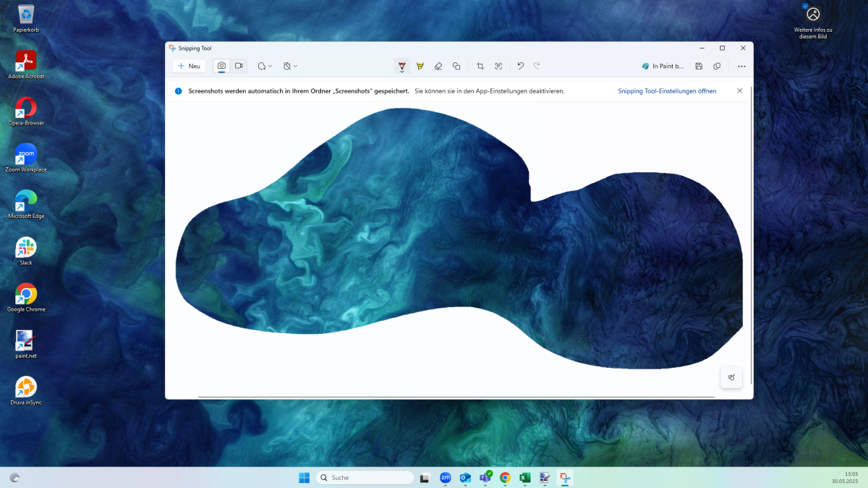Undo the last edit
This screenshot has height=488, width=868.
(520, 66)
